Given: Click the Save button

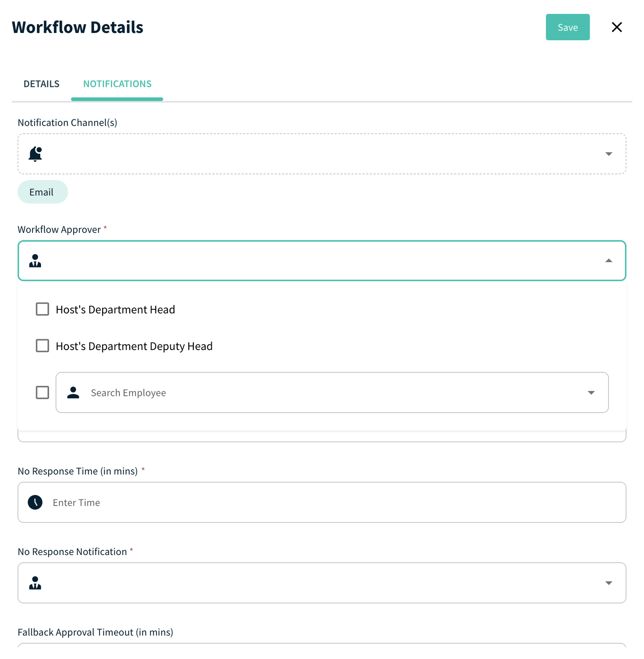Looking at the screenshot, I should (568, 27).
